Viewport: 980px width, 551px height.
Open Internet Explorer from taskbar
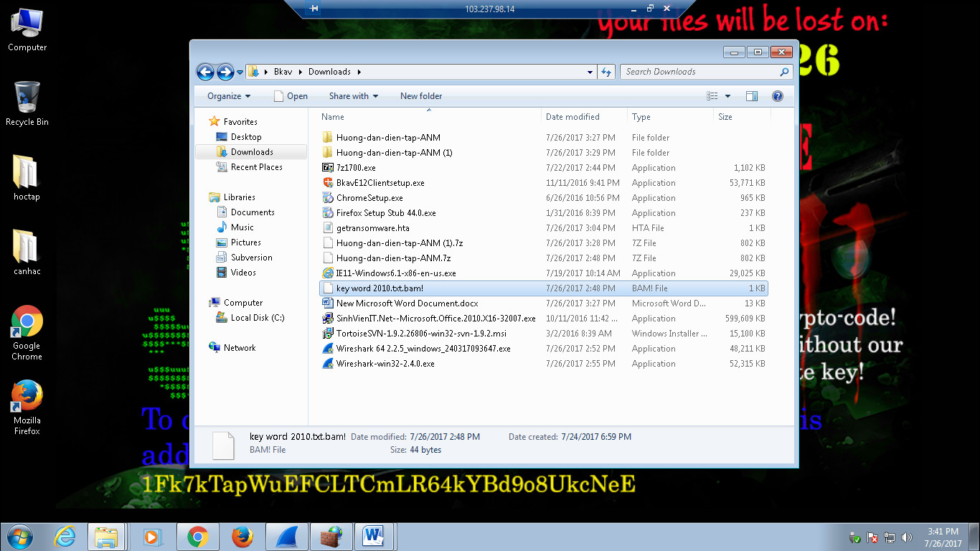[x=65, y=537]
